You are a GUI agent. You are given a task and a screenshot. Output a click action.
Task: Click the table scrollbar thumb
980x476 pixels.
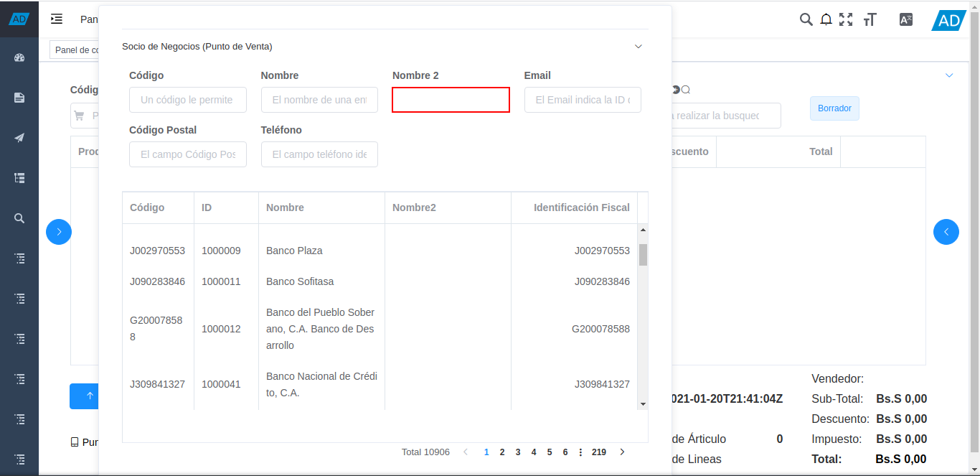(643, 255)
